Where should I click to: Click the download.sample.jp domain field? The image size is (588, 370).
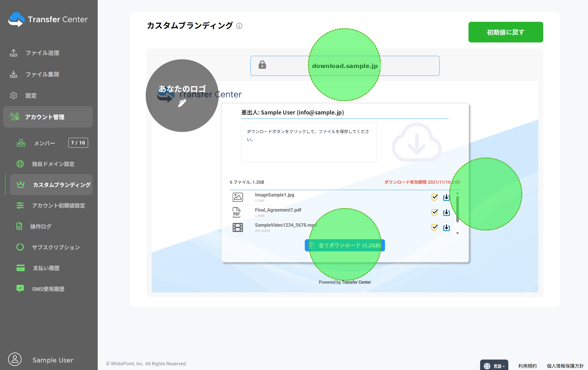pos(345,66)
